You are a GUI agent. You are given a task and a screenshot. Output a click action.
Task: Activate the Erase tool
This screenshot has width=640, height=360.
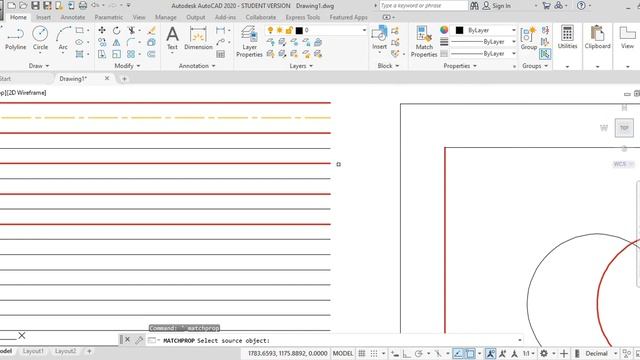click(151, 30)
